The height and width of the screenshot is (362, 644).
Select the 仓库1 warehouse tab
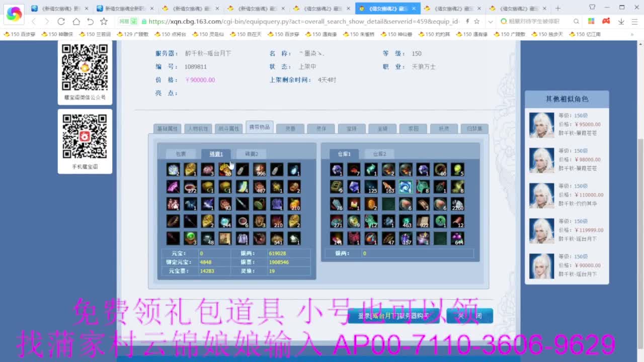pyautogui.click(x=344, y=154)
